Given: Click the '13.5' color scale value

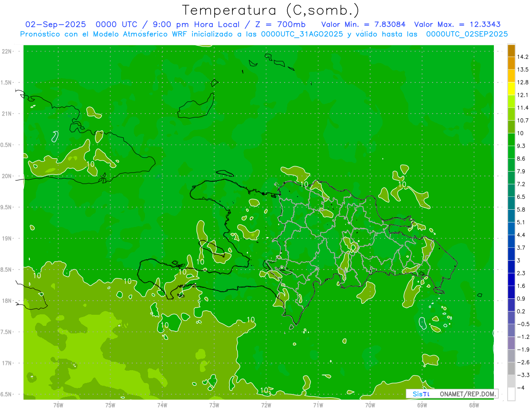Looking at the screenshot, I should point(523,70).
